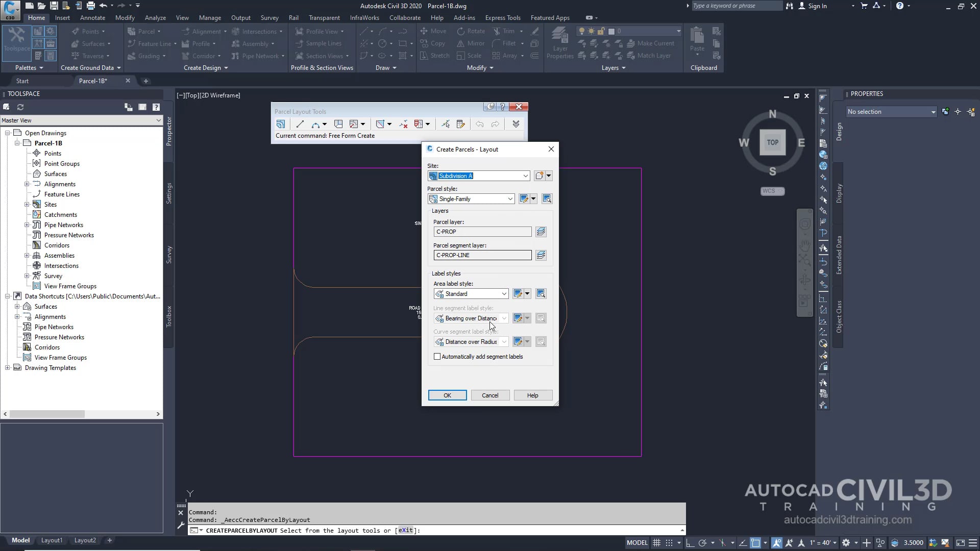
Task: Click Refresh icon in Toolspace
Action: tap(20, 107)
